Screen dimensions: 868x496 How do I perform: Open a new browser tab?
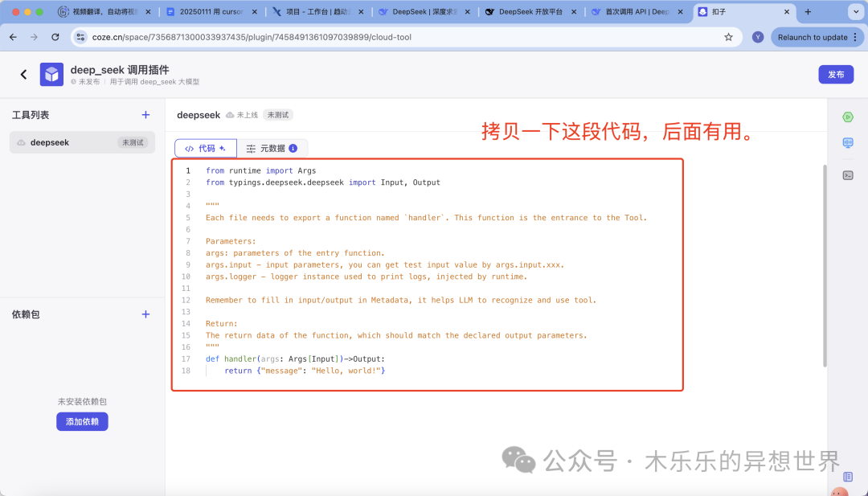[808, 11]
